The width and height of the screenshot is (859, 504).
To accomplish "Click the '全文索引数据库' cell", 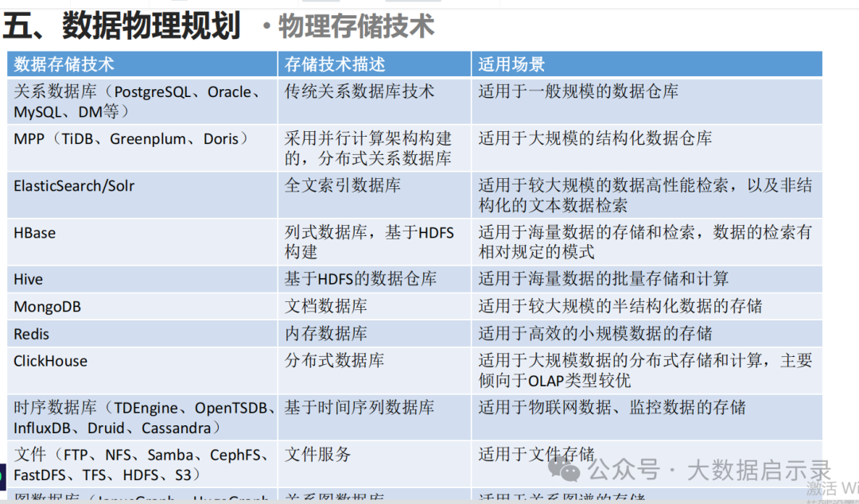I will pyautogui.click(x=374, y=195).
